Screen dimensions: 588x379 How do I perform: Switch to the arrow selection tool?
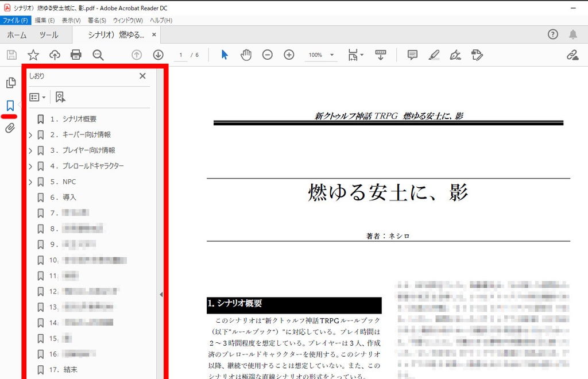click(225, 55)
